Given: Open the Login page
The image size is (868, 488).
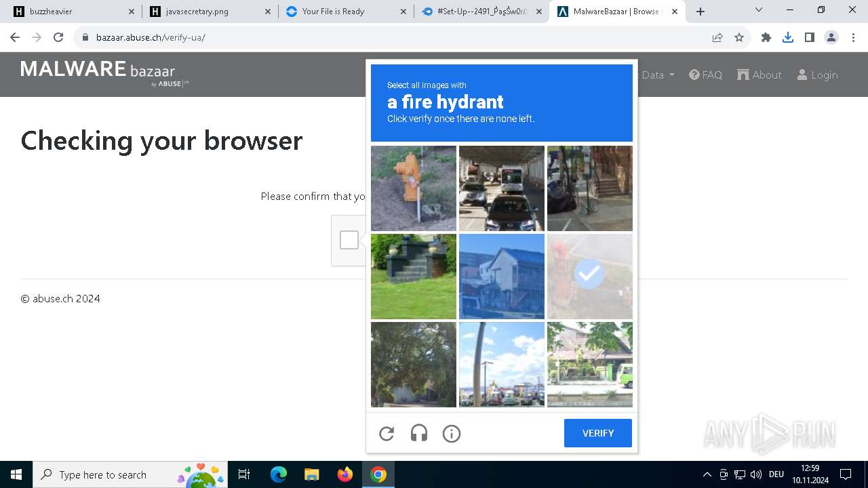Looking at the screenshot, I should pos(817,75).
